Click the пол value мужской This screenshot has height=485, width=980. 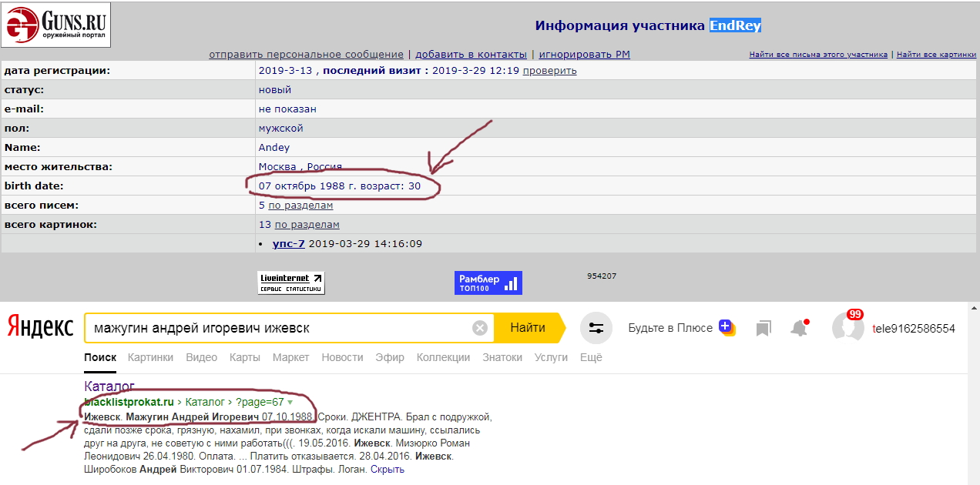(281, 129)
